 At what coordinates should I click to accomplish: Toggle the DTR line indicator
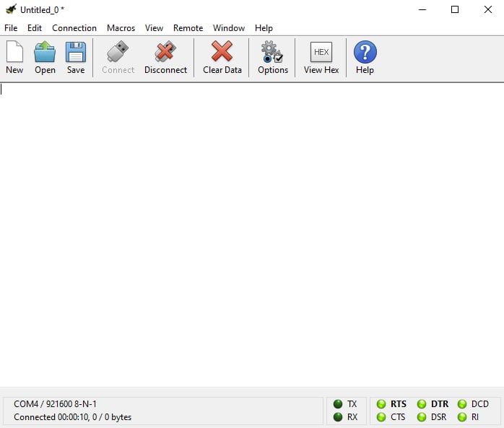click(422, 403)
